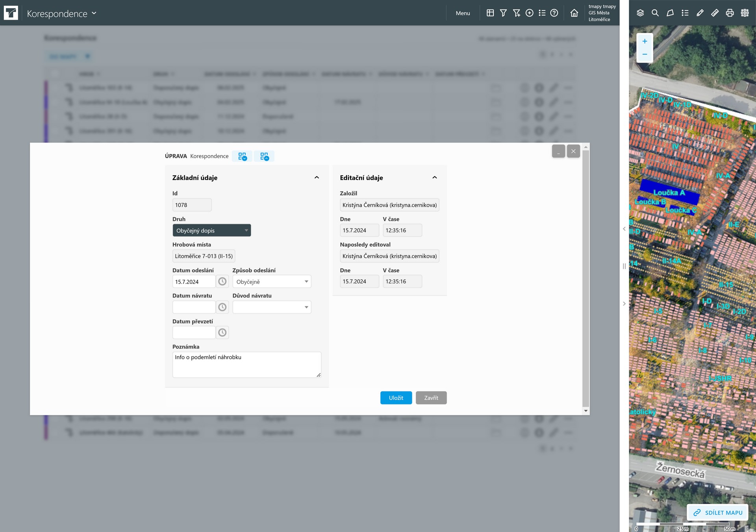Image resolution: width=756 pixels, height=532 pixels.
Task: Open the filter funnel icon
Action: pyautogui.click(x=503, y=13)
